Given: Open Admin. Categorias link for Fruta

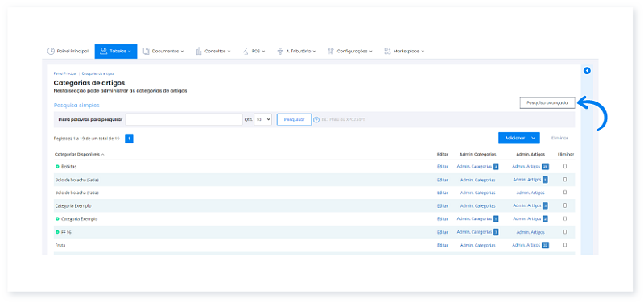Looking at the screenshot, I should (477, 245).
